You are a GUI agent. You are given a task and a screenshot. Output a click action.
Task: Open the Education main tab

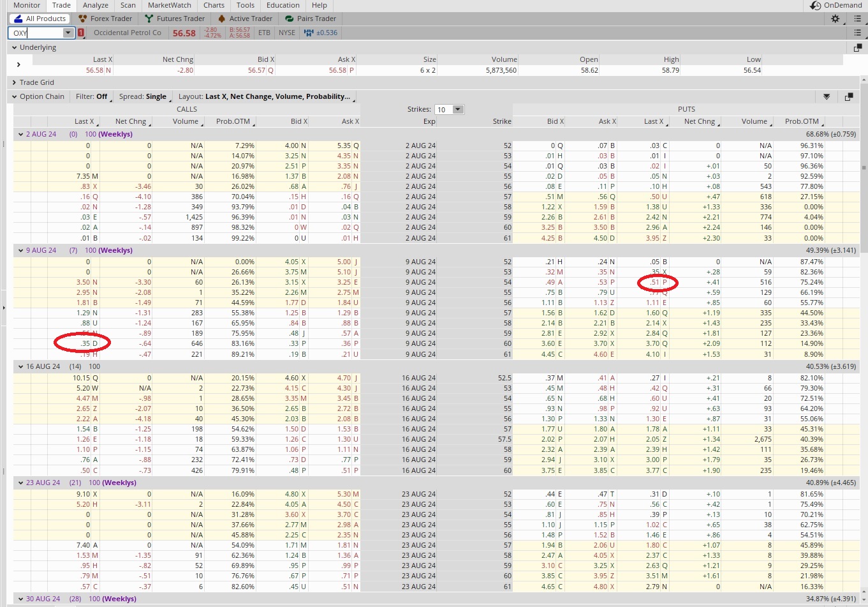283,5
